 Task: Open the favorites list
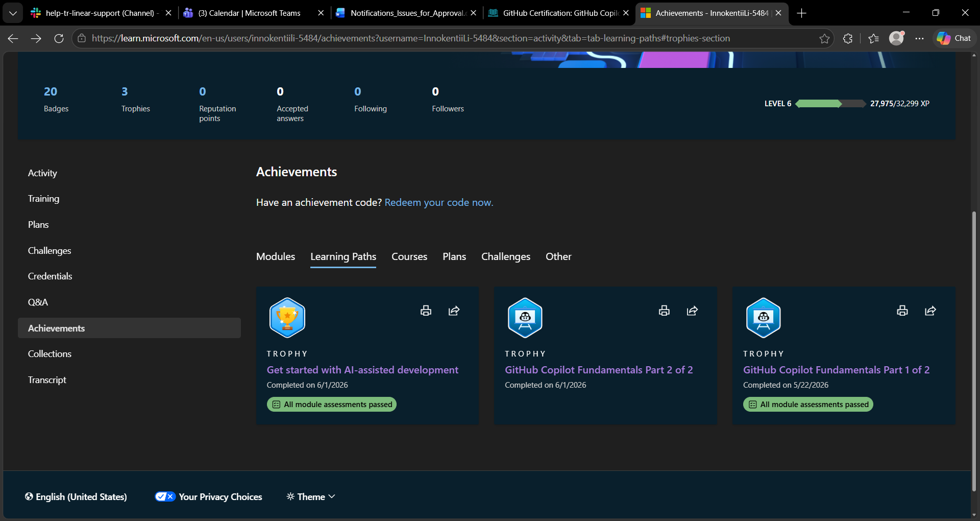coord(873,38)
